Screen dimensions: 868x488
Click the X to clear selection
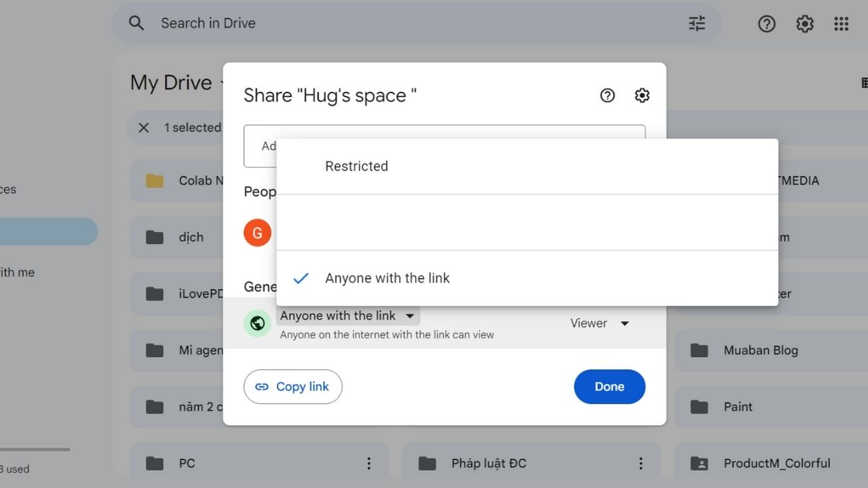click(x=143, y=127)
